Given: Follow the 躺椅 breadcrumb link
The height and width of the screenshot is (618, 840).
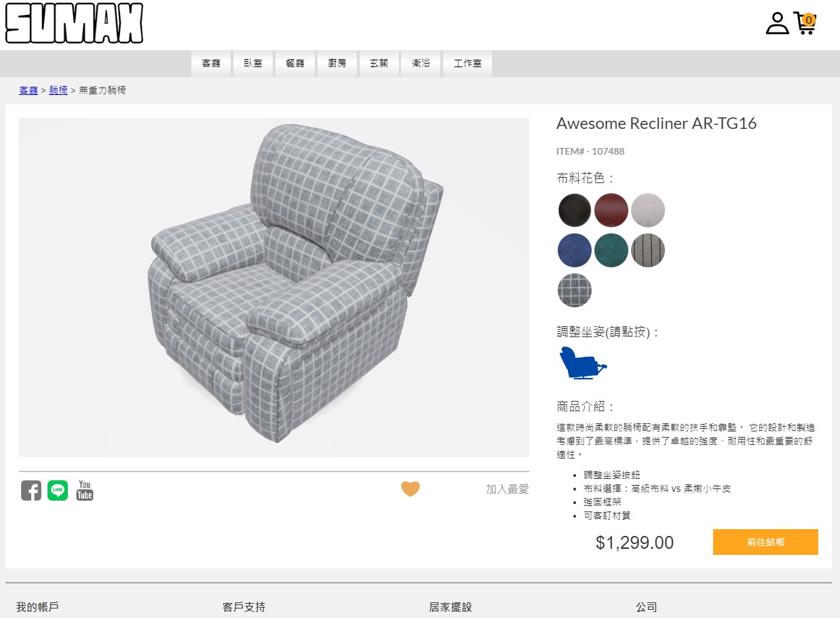Looking at the screenshot, I should pyautogui.click(x=58, y=90).
